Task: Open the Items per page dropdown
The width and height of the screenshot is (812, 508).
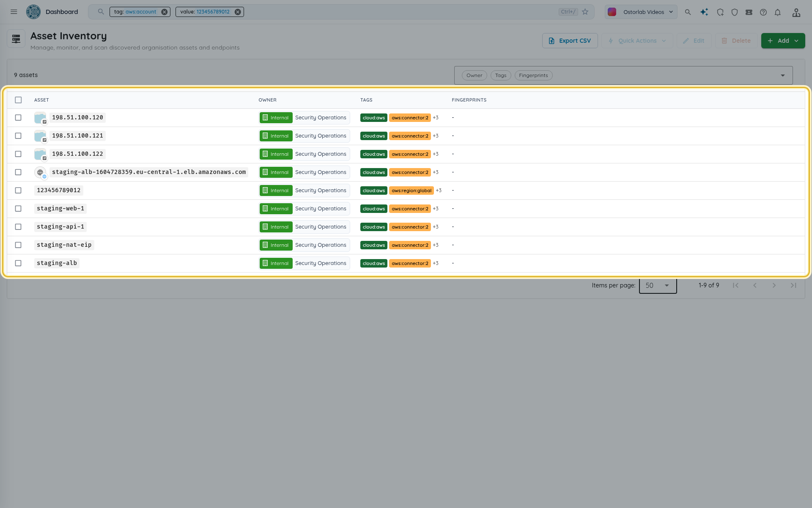Action: point(658,286)
